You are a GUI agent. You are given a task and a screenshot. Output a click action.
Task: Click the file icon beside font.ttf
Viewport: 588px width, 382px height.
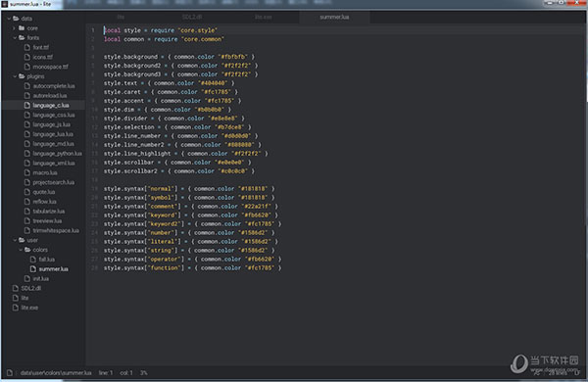pyautogui.click(x=27, y=47)
